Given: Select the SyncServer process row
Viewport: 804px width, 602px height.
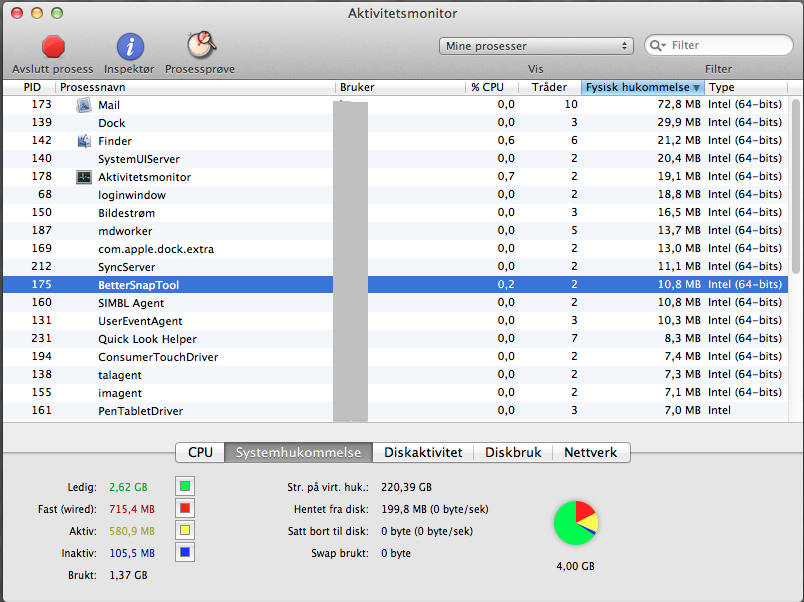Looking at the screenshot, I should pyautogui.click(x=395, y=266).
